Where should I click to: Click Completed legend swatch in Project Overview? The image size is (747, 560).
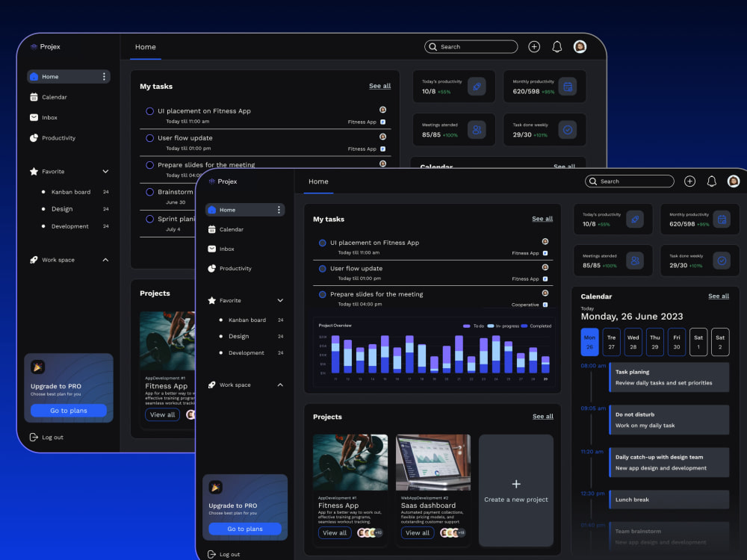pos(524,326)
